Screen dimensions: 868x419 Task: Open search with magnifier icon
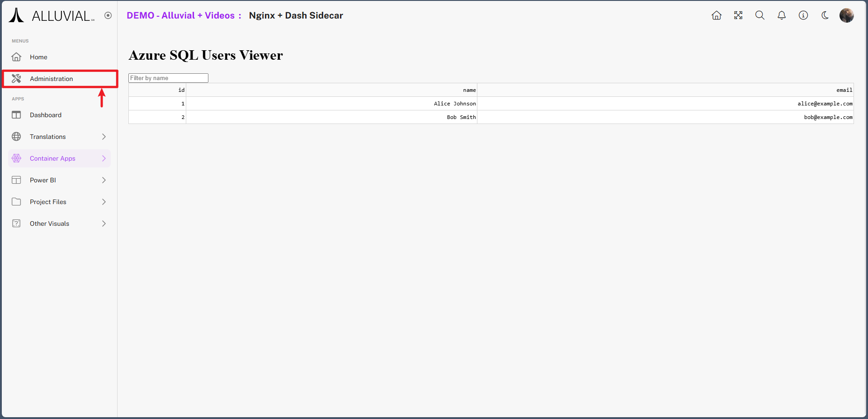coord(759,15)
